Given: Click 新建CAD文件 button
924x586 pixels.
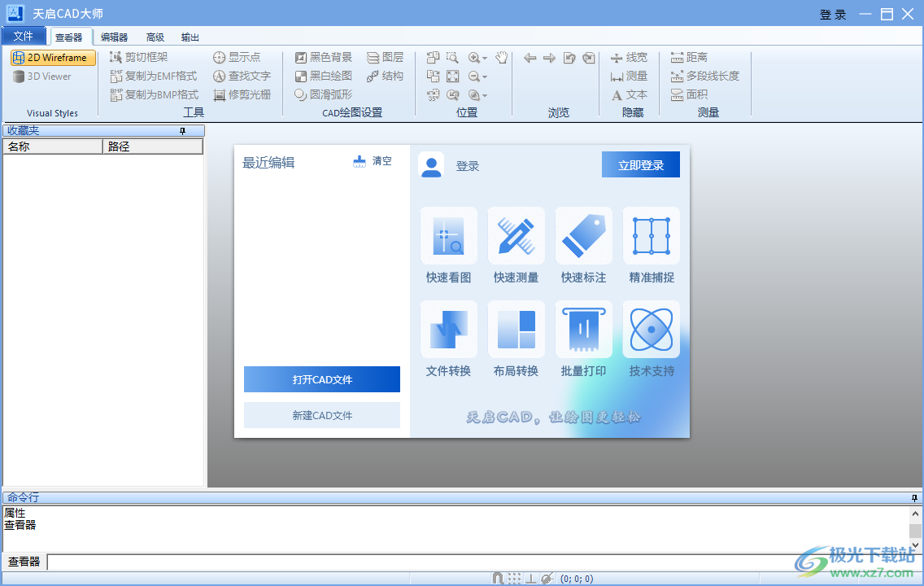Looking at the screenshot, I should pos(322,415).
